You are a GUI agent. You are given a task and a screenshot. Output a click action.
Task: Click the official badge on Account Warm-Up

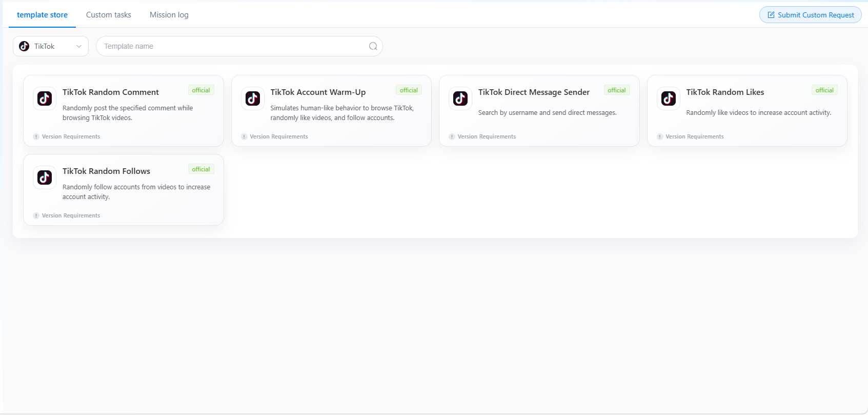[409, 90]
